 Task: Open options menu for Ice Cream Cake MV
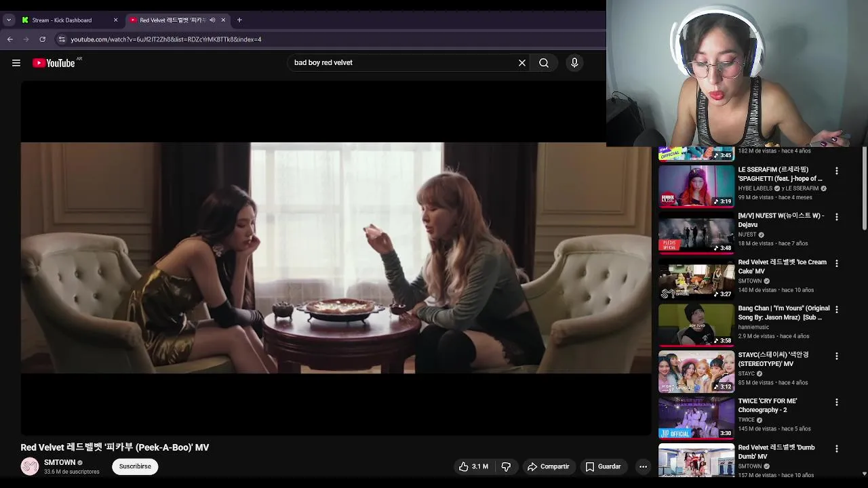pos(837,263)
